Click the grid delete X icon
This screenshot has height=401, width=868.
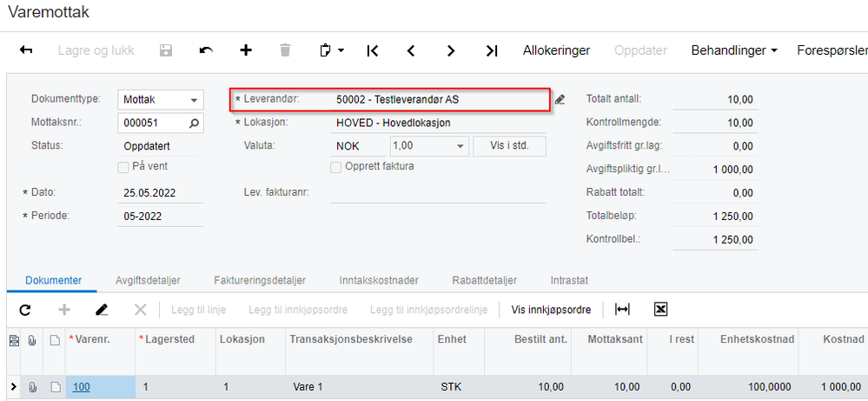tap(141, 310)
